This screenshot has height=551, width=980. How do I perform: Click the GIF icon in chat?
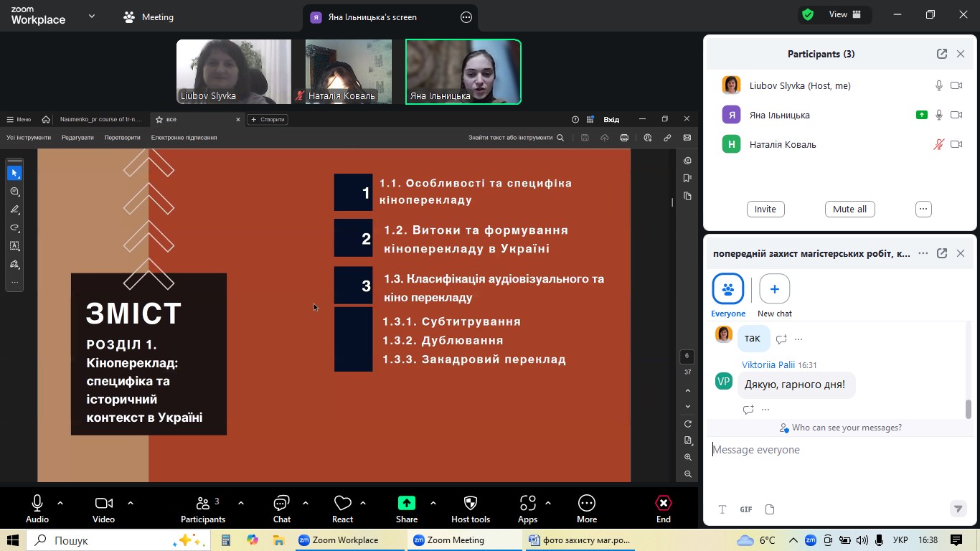pos(746,509)
